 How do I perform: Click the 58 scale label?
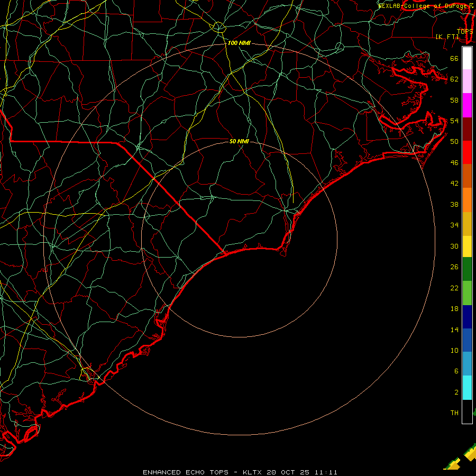454,100
